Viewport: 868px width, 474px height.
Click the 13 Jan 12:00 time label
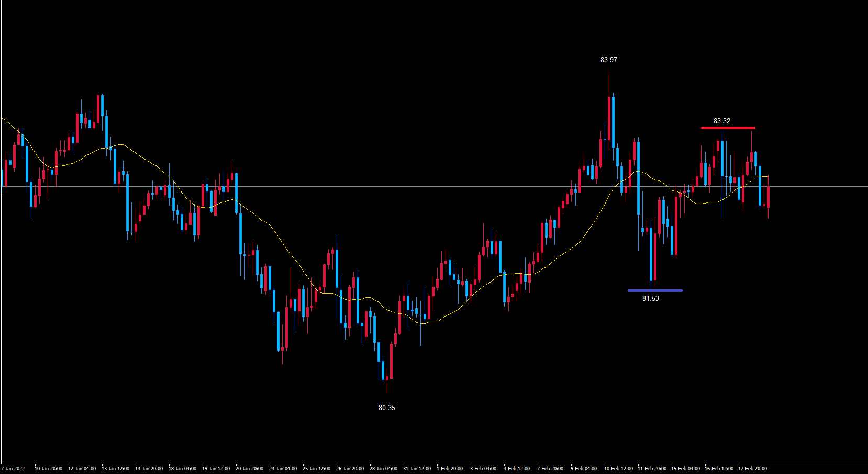coord(115,469)
